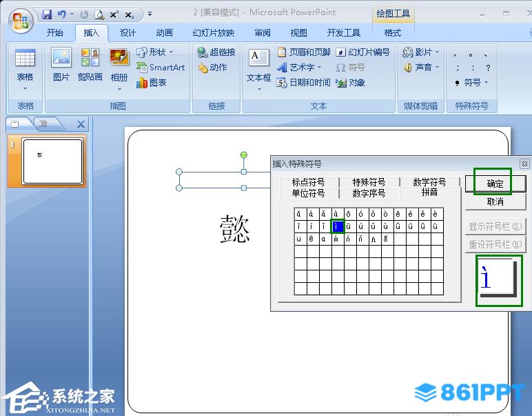Insert a chart

pyautogui.click(x=152, y=83)
